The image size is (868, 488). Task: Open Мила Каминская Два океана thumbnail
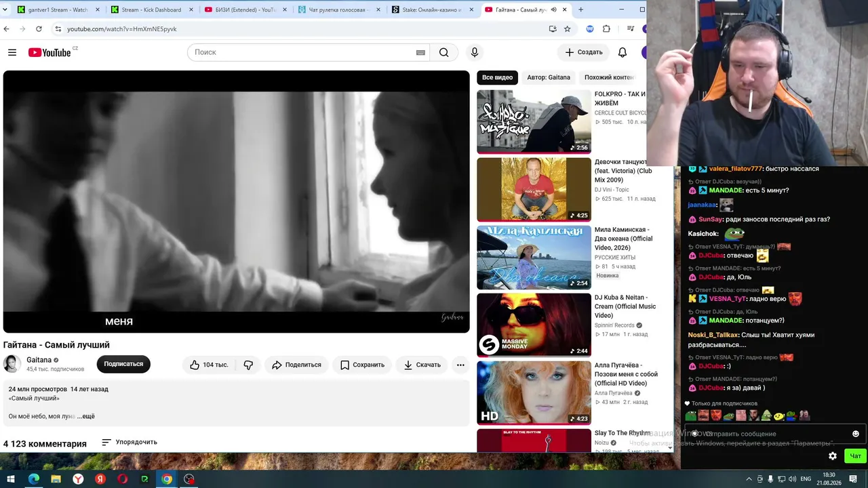534,258
